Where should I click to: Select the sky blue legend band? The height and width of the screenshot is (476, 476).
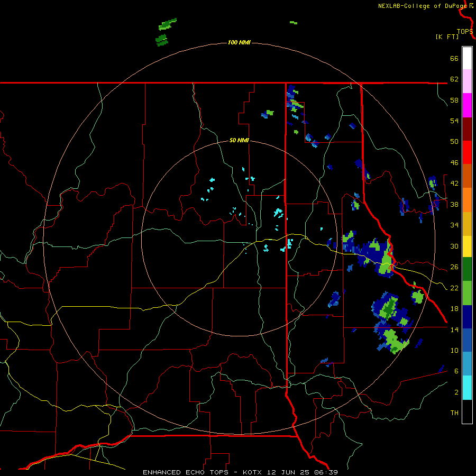[467, 364]
